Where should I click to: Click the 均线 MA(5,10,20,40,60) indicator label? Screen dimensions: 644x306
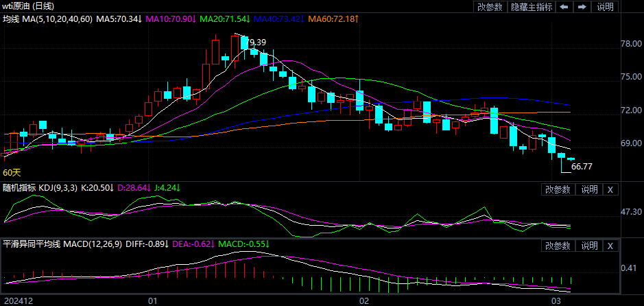coord(47,19)
